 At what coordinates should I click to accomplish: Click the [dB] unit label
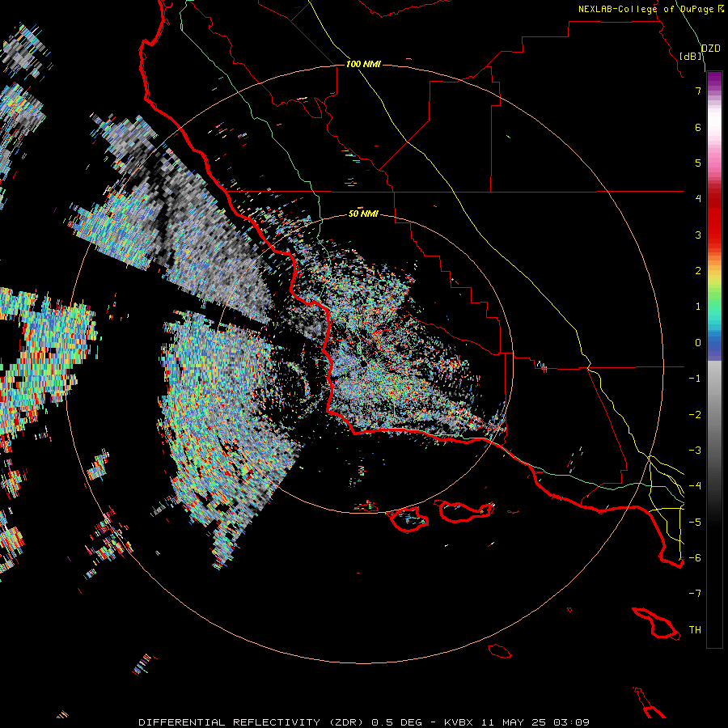point(691,56)
